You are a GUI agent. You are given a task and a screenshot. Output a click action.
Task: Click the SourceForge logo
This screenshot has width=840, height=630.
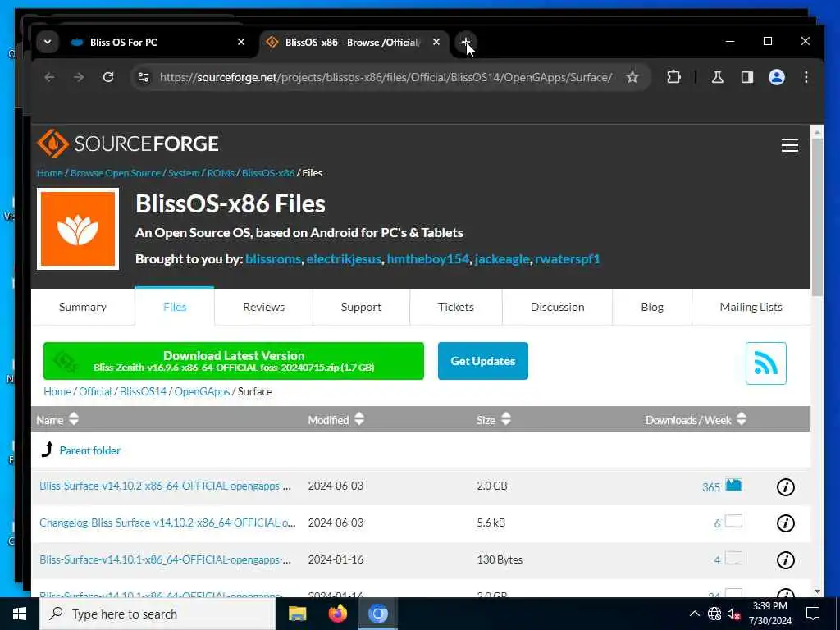coord(127,144)
